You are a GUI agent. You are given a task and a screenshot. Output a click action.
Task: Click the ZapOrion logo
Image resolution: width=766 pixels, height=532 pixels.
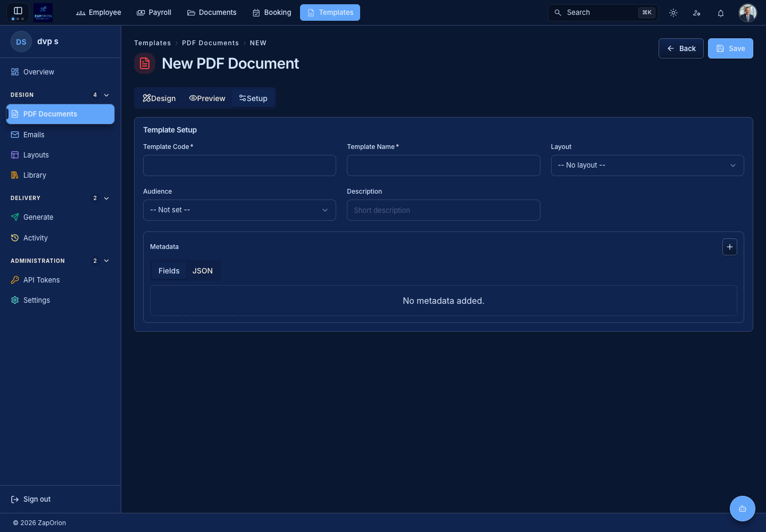43,12
